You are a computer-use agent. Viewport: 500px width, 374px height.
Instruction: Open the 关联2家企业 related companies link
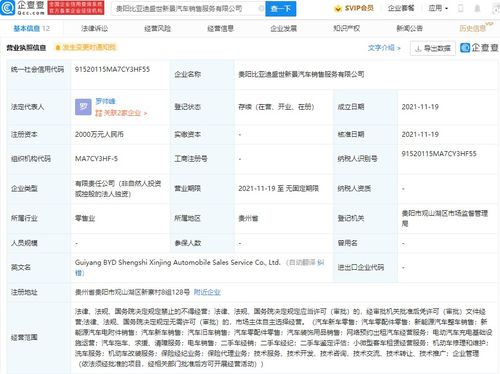pos(121,113)
